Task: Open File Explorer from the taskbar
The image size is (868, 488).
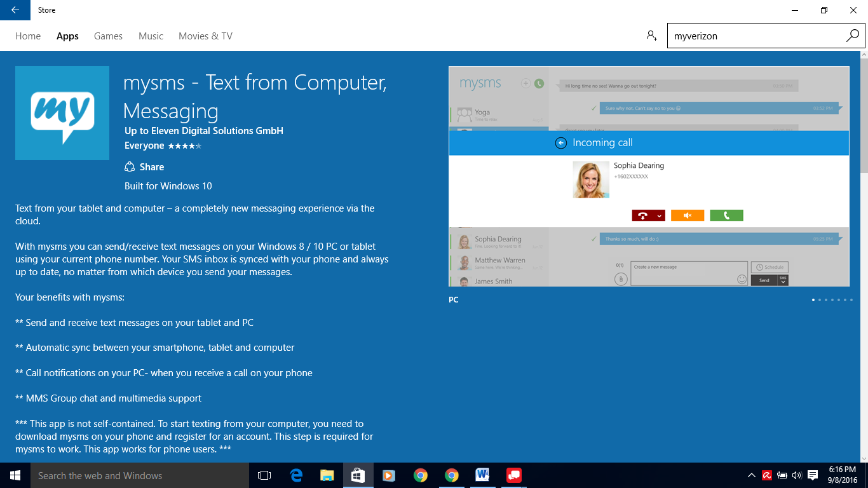Action: (327, 475)
